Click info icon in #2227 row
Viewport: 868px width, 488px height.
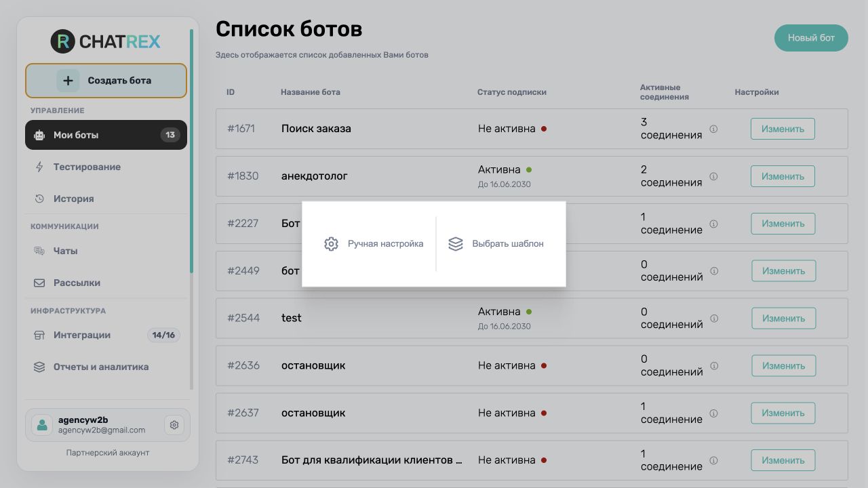point(713,224)
